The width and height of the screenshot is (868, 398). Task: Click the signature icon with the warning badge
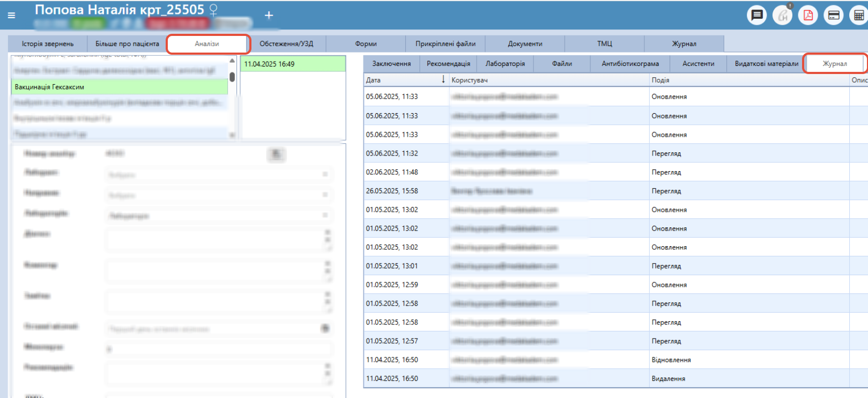point(783,15)
